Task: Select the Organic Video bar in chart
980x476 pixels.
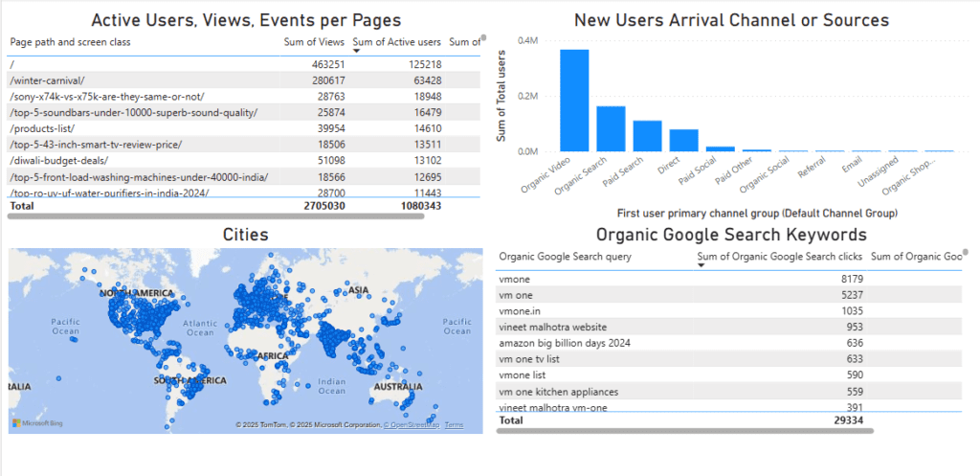Action: [574, 100]
